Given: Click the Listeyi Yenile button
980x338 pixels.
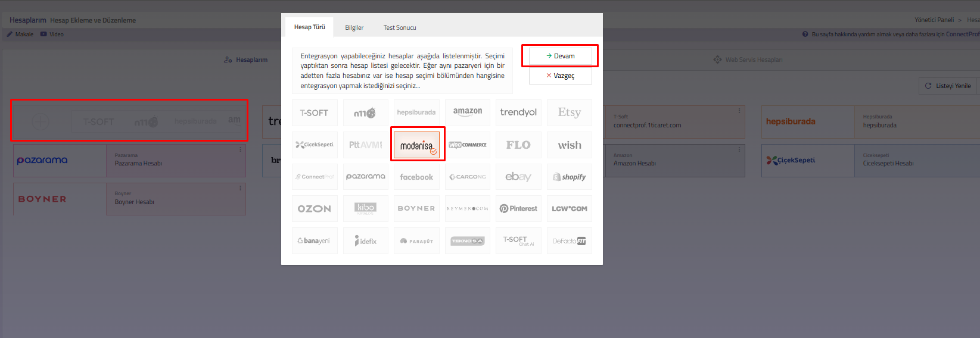Looking at the screenshot, I should (x=948, y=86).
